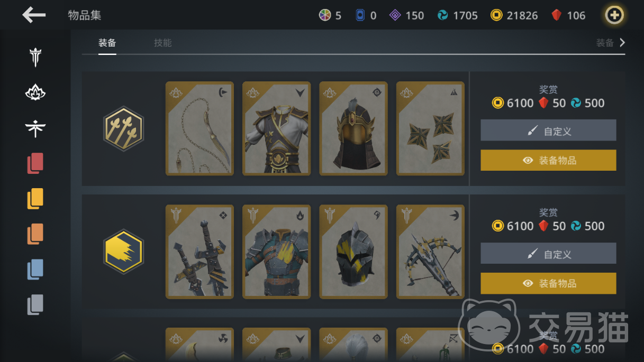Image resolution: width=644 pixels, height=362 pixels.
Task: Click 自定义 for the first set
Action: point(548,130)
